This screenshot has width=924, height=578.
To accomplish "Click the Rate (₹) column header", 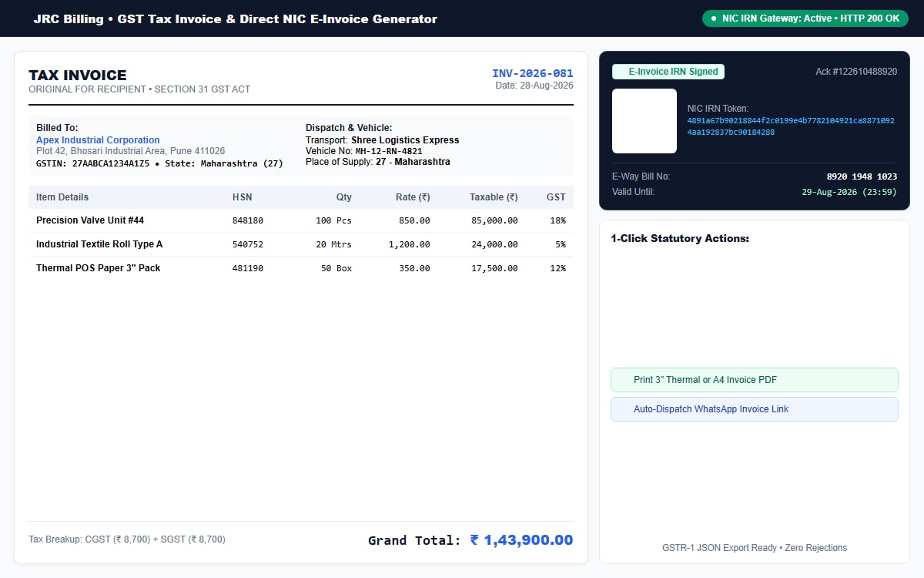I will (x=413, y=197).
